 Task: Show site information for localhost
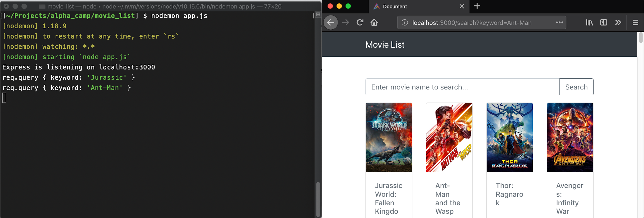[405, 23]
